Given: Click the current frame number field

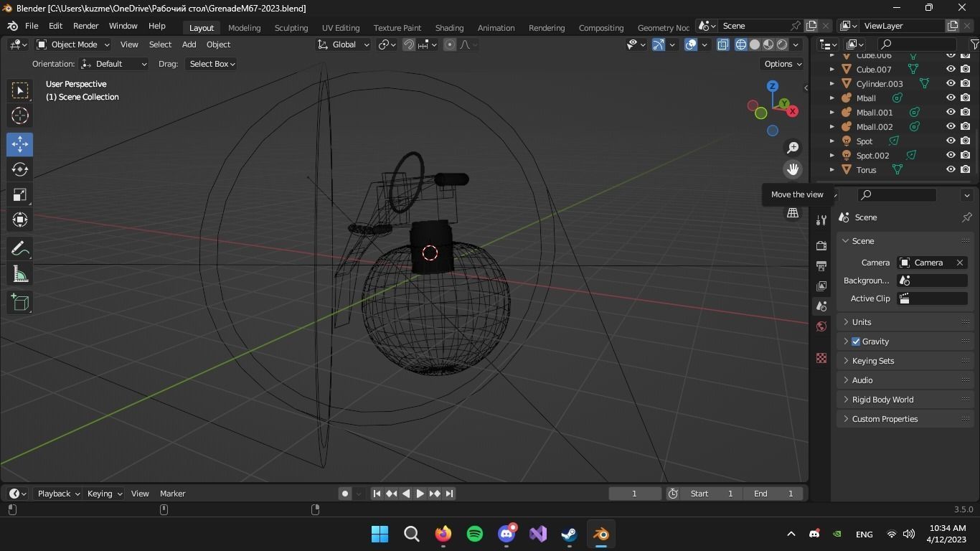Looking at the screenshot, I should (x=634, y=494).
